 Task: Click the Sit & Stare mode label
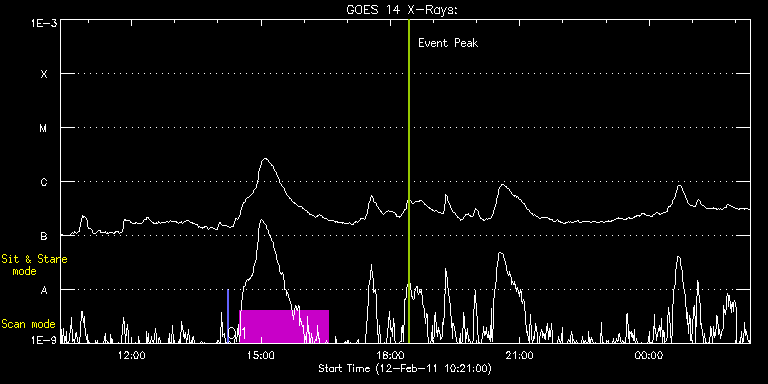pos(34,265)
